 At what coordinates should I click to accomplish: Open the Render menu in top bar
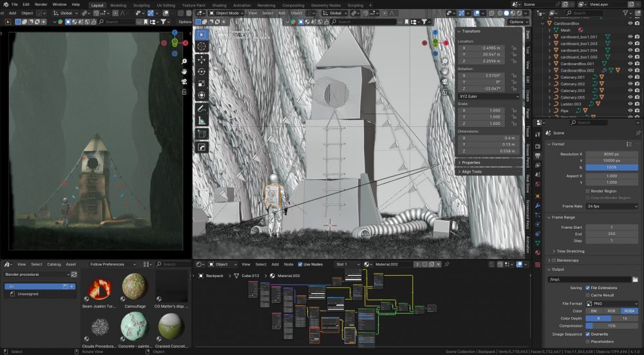pos(41,5)
